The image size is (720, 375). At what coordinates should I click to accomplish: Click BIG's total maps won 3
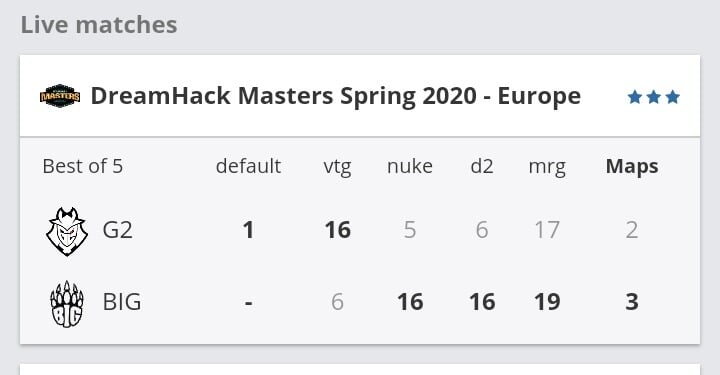632,302
